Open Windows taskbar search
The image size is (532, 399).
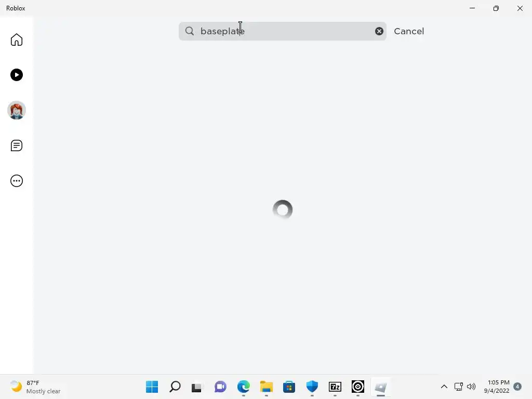pos(175,387)
